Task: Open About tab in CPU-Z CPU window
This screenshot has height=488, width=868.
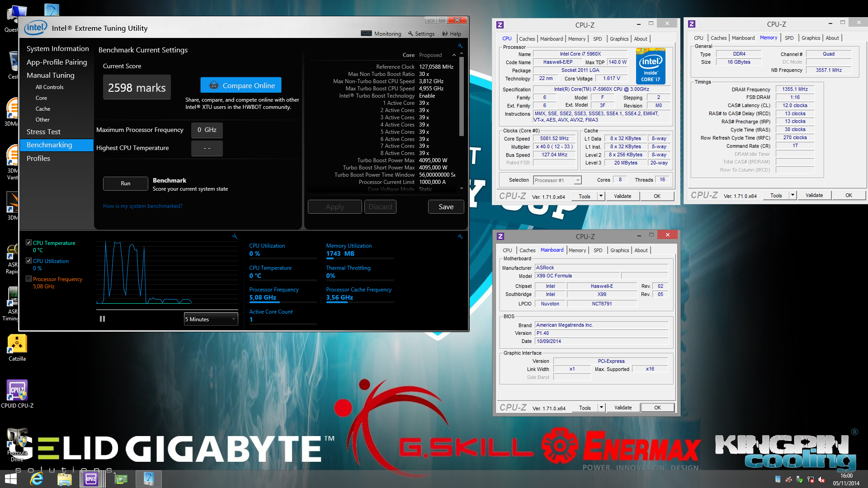Action: tap(640, 39)
